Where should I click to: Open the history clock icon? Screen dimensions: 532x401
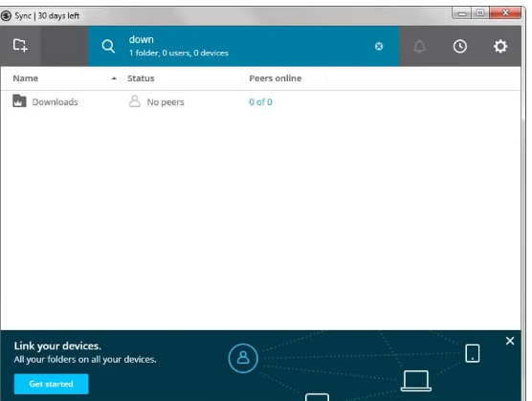pos(459,47)
